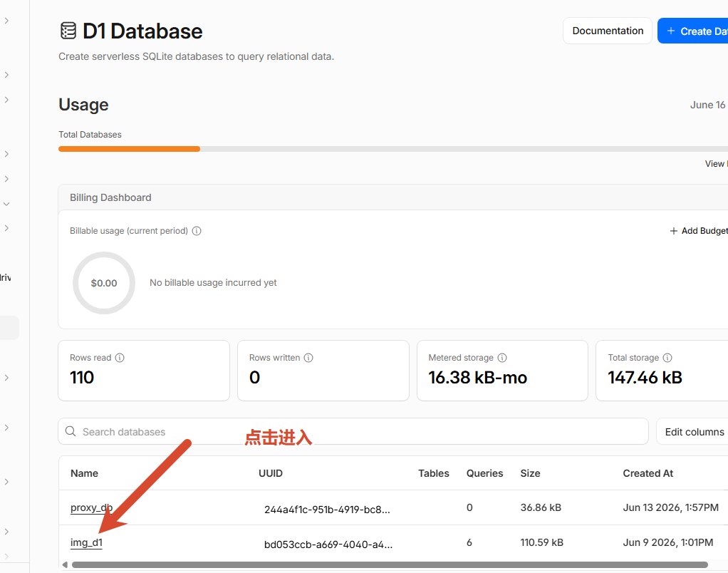Click the Jun 13 2026, 1:57PM date
The width and height of the screenshot is (728, 573).
[x=671, y=507]
